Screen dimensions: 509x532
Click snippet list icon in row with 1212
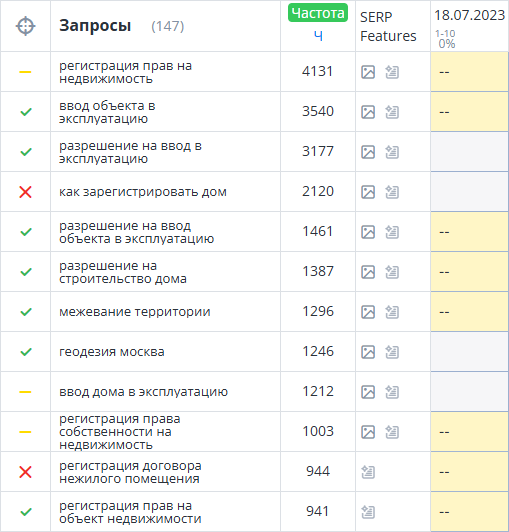392,392
